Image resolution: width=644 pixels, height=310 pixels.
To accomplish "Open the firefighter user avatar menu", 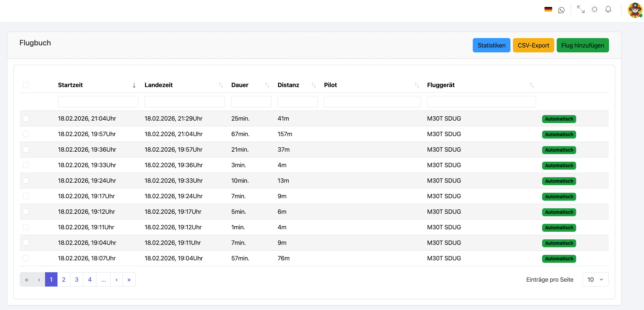I will click(635, 10).
